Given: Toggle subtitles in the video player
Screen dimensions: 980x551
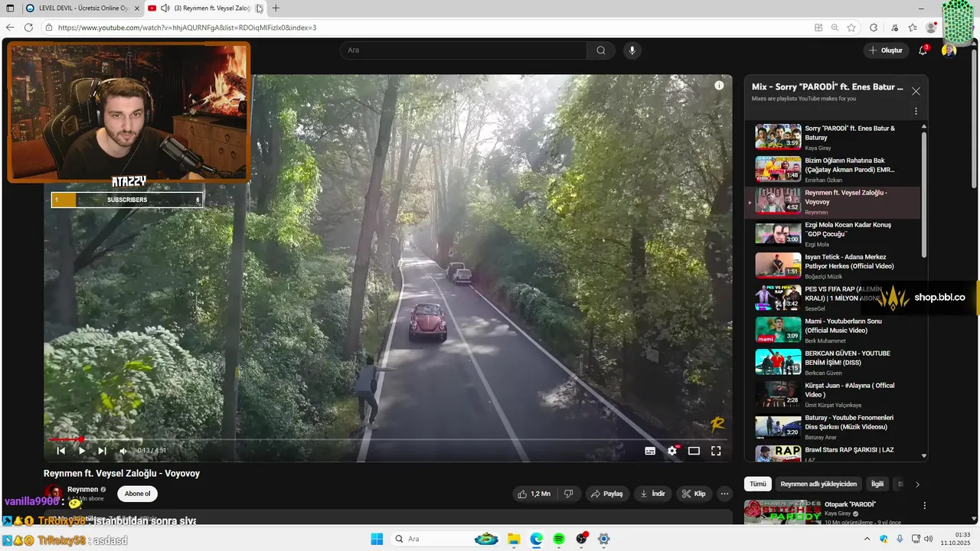Looking at the screenshot, I should [650, 451].
